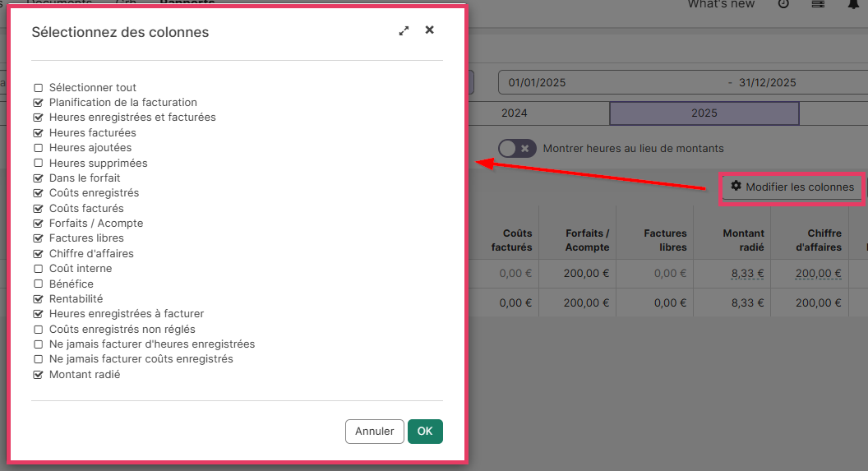Click the Modifier les colonnes button

point(792,187)
